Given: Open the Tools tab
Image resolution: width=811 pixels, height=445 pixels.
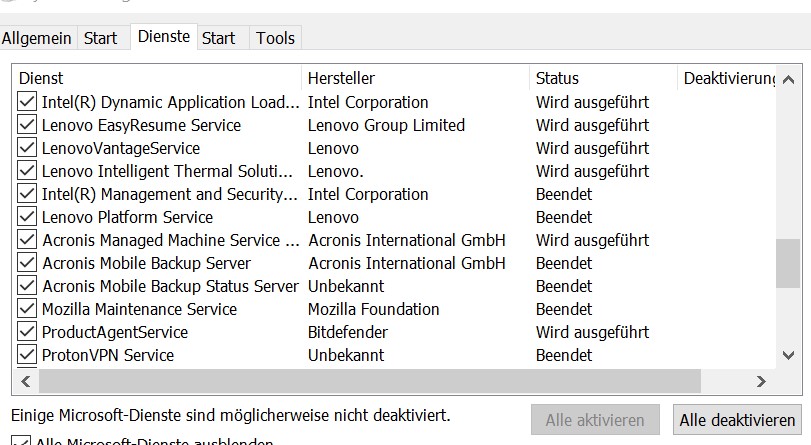Looking at the screenshot, I should (x=275, y=38).
